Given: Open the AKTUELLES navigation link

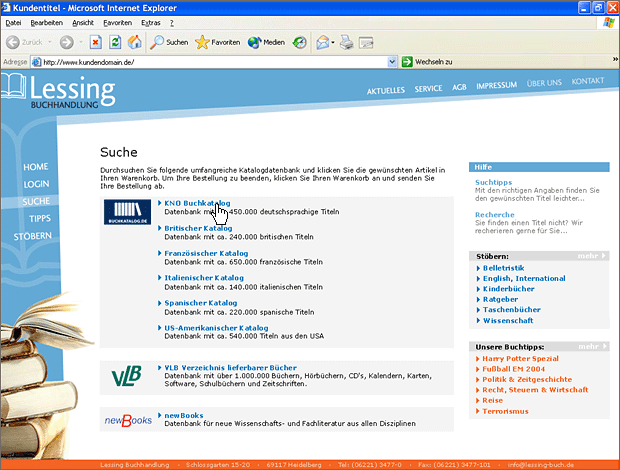Looking at the screenshot, I should tap(386, 91).
